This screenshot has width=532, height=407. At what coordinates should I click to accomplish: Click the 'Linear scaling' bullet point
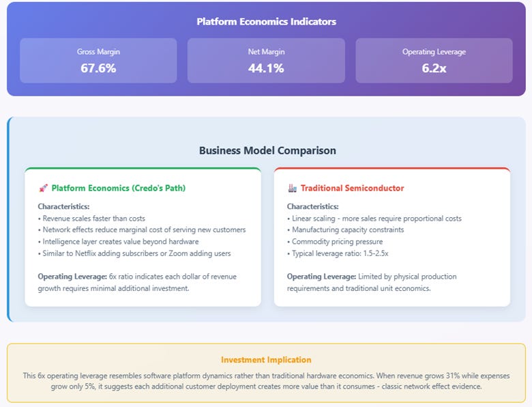pos(374,219)
